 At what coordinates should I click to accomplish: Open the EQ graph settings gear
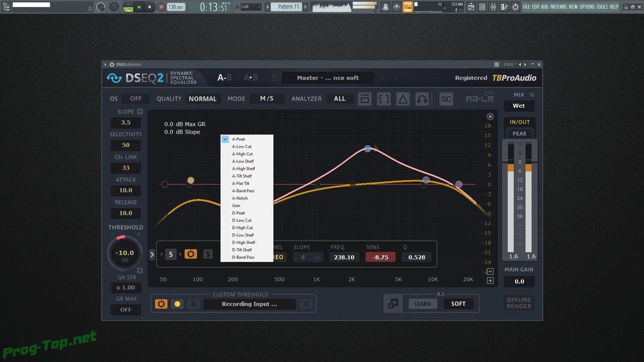point(490,116)
